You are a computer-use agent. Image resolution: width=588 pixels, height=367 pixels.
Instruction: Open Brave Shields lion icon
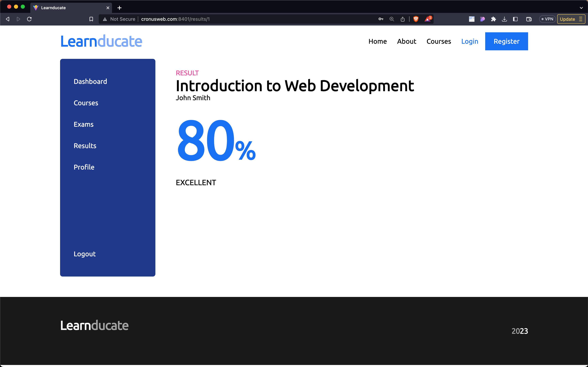pyautogui.click(x=416, y=19)
